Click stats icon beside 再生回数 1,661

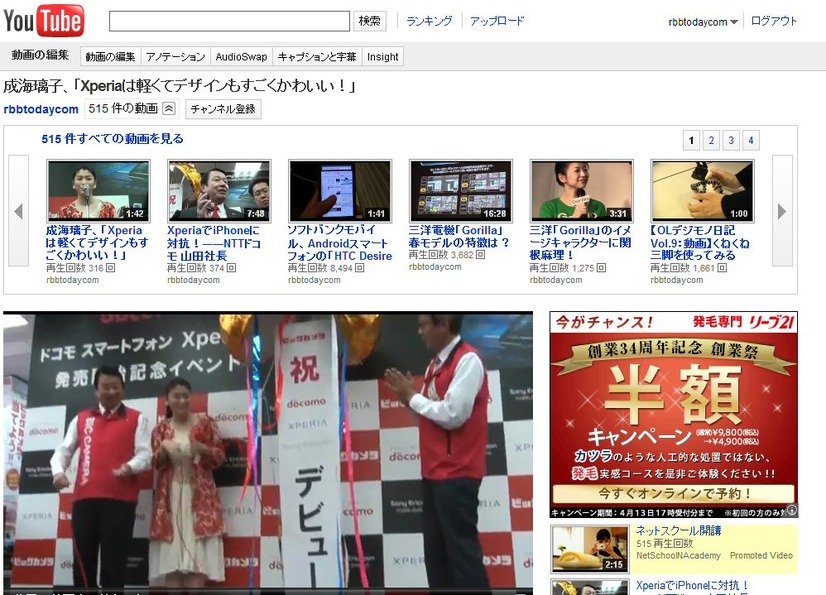point(722,268)
